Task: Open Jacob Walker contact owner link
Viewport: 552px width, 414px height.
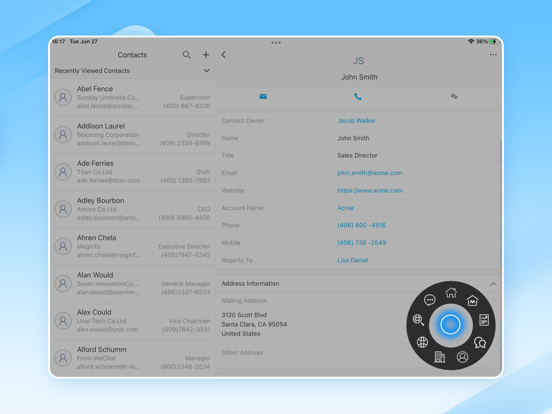Action: click(356, 120)
